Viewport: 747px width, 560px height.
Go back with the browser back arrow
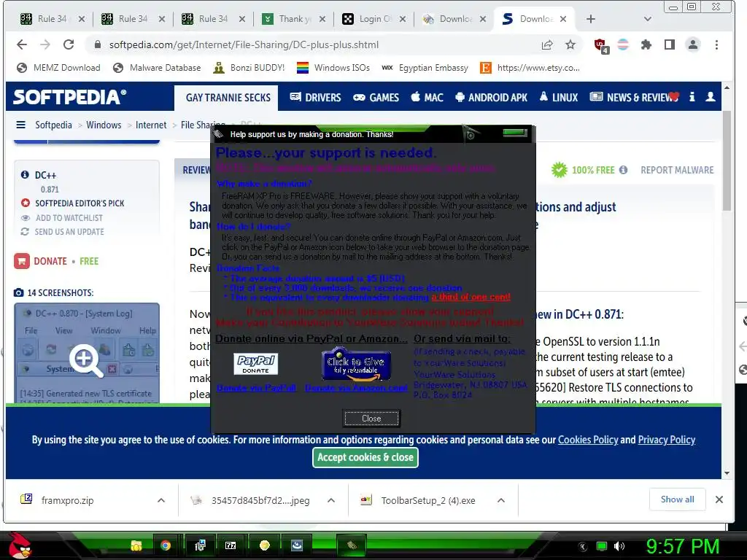[x=22, y=44]
